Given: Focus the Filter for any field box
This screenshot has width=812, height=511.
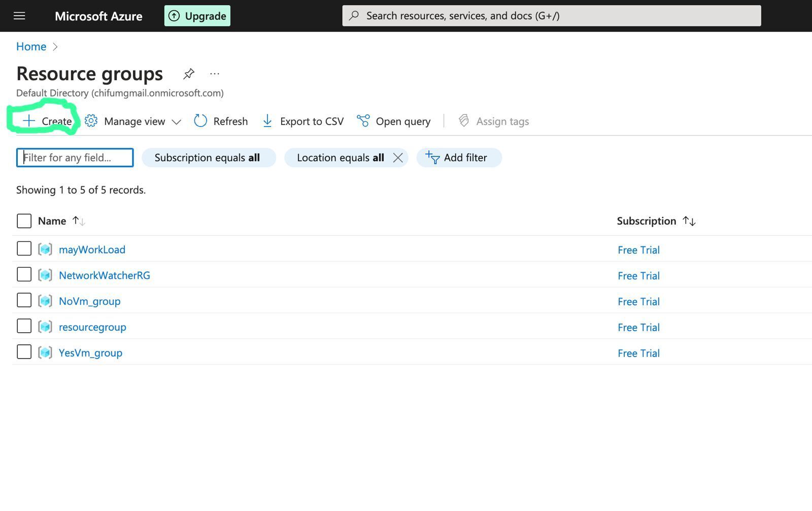Looking at the screenshot, I should (75, 157).
